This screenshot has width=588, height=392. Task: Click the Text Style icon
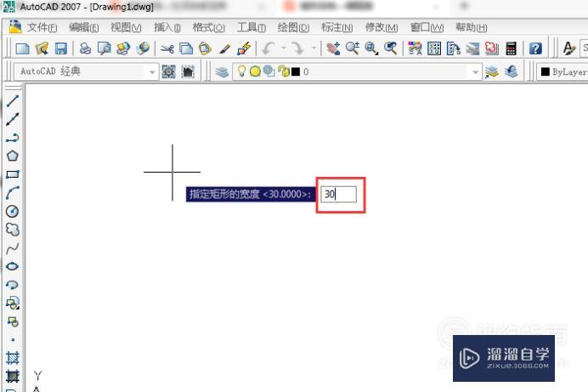click(568, 48)
